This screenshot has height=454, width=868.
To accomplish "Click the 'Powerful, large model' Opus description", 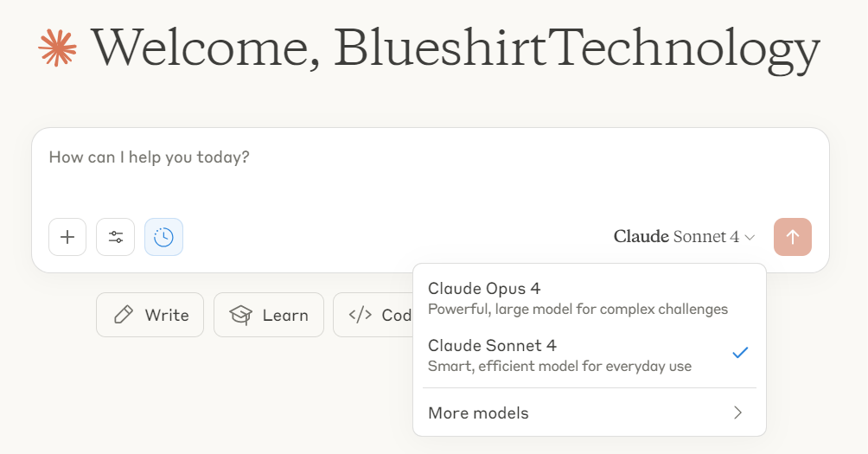I will click(578, 309).
